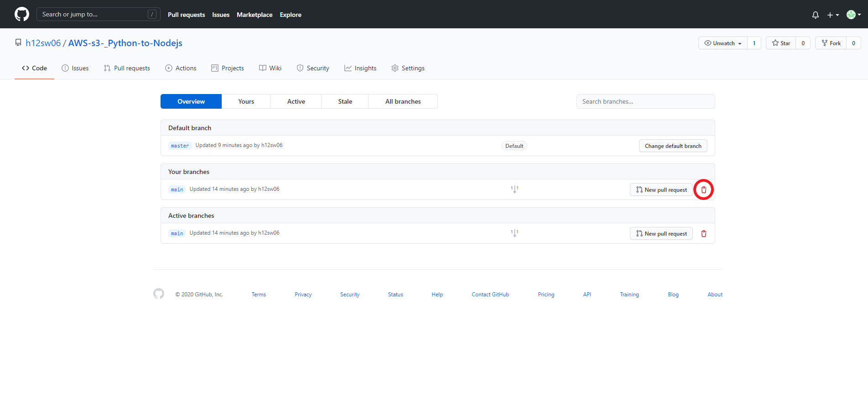Open the Wiki tab
The height and width of the screenshot is (405, 868).
point(270,68)
